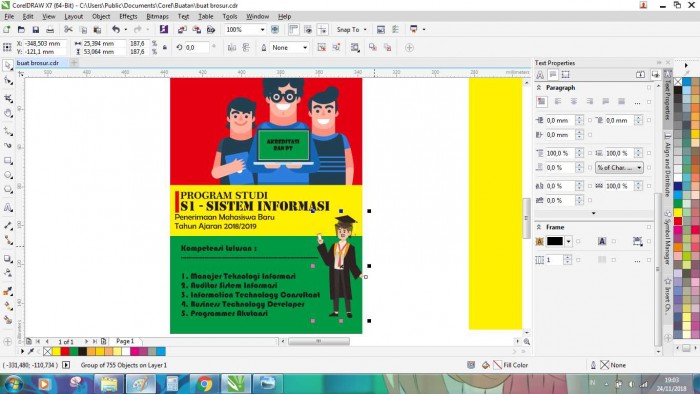Select left alignment in Paragraph
This screenshot has width=700, height=394.
[x=558, y=102]
